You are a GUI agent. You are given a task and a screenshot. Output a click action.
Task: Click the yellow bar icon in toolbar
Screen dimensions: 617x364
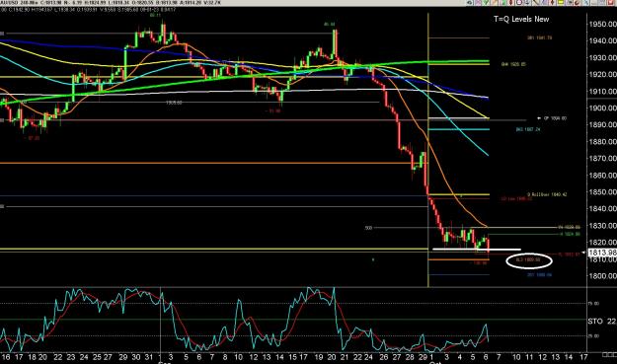tap(561, 2)
